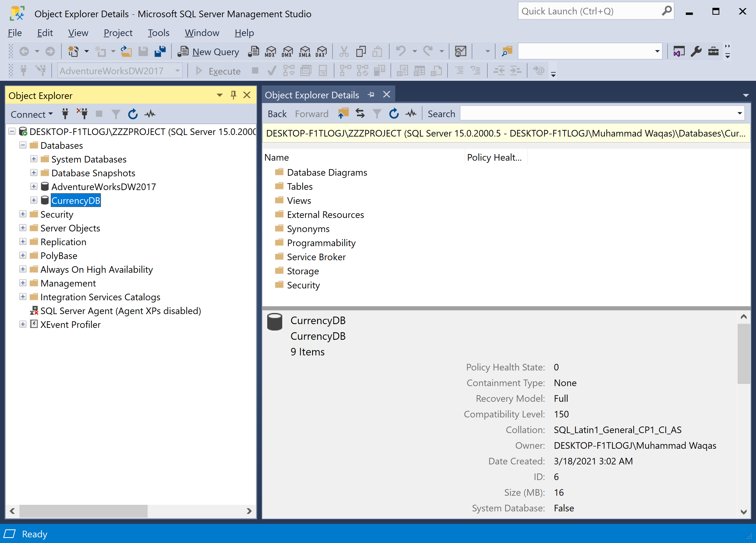Toggle auto-hide pin on Object Explorer
This screenshot has height=543, width=756.
(x=233, y=95)
